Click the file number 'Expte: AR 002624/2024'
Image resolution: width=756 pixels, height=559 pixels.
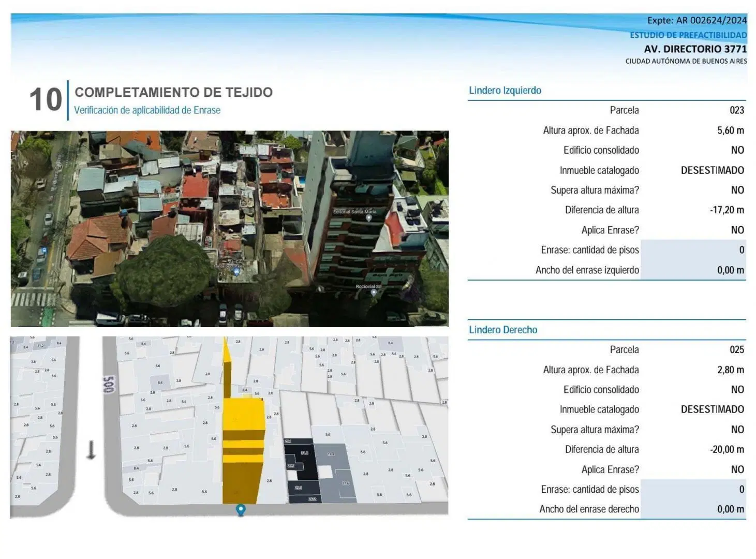[x=697, y=20]
